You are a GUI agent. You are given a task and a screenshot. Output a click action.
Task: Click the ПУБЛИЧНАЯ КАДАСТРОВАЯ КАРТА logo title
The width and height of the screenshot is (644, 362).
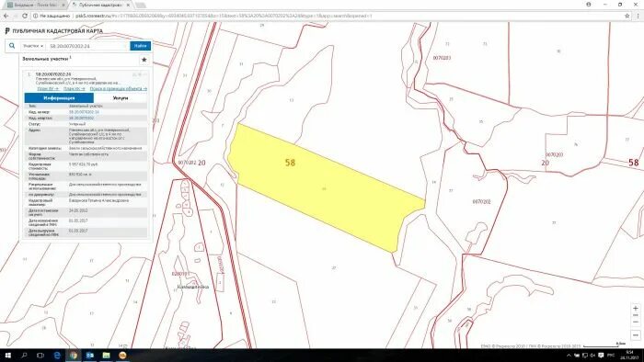(53, 31)
